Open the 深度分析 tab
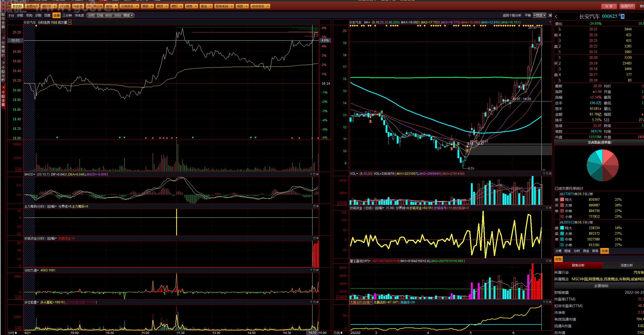 pyautogui.click(x=626, y=265)
